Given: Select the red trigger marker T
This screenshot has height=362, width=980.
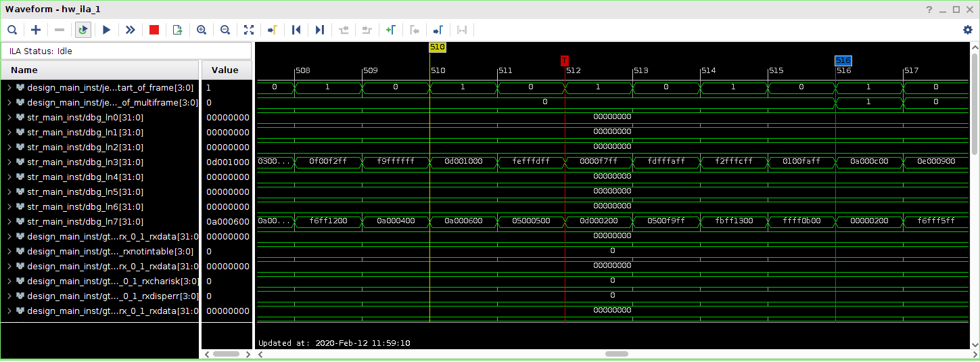Looking at the screenshot, I should tap(565, 61).
